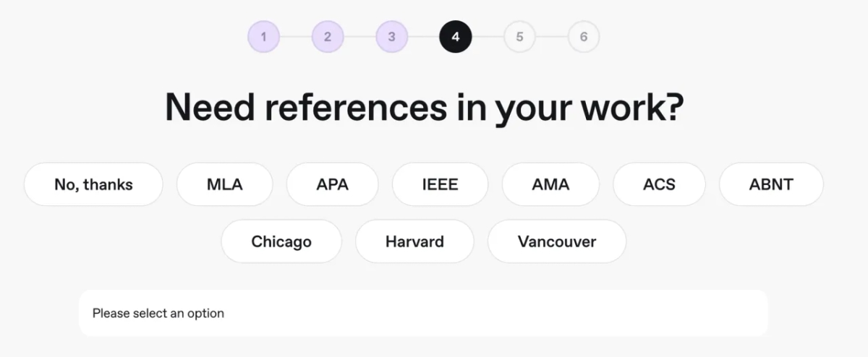Screen dimensions: 868x357
Task: Select Harvard referencing style
Action: [414, 241]
